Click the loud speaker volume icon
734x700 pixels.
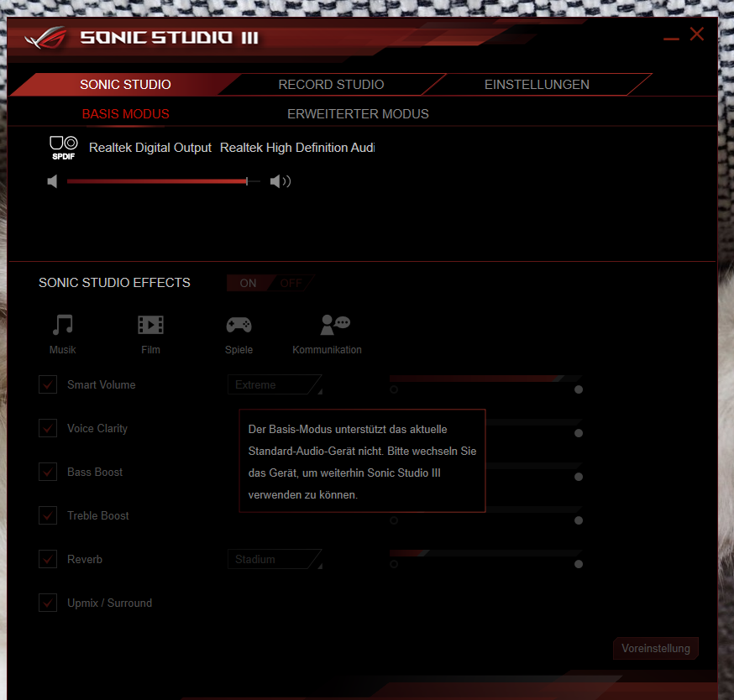coord(280,181)
